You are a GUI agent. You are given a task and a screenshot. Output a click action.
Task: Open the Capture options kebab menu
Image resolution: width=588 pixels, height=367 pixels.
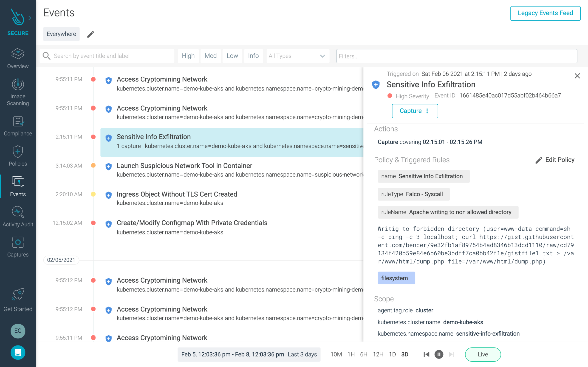point(427,111)
